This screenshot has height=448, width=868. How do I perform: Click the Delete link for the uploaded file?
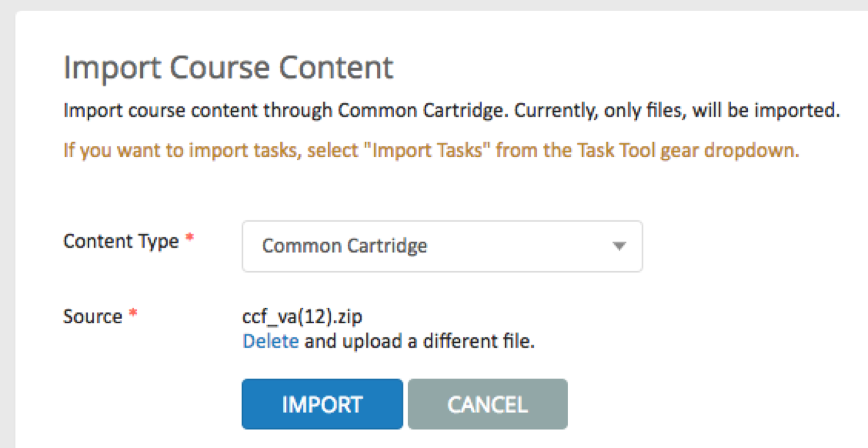(x=270, y=341)
